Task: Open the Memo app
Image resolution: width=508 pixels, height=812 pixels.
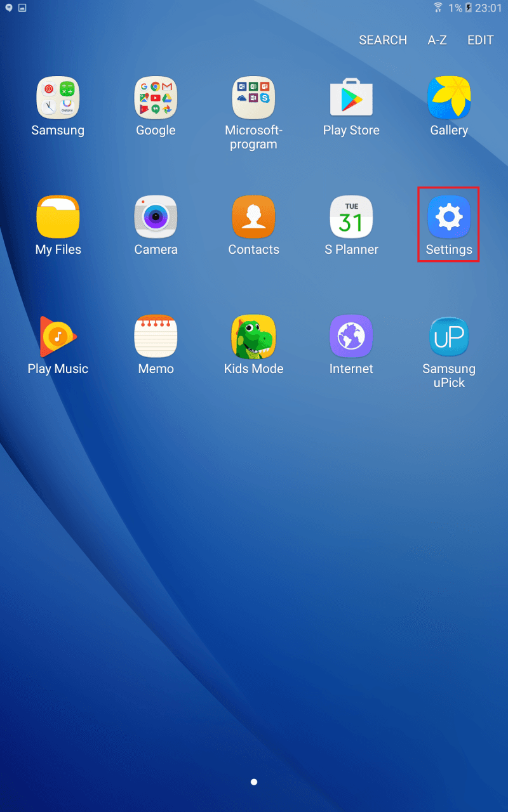Action: (x=156, y=337)
